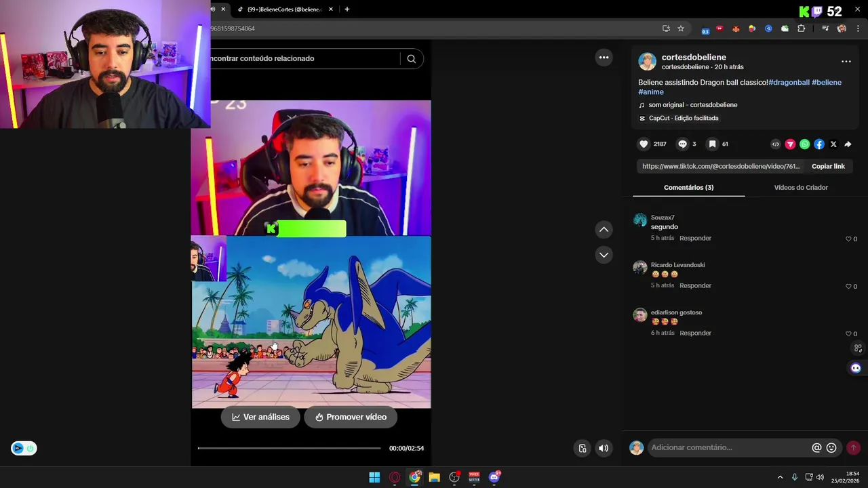
Task: Seek on the video progress bar
Action: pos(290,448)
